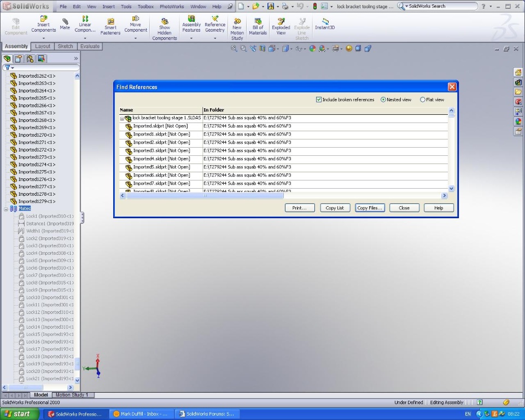Select the Flat view radio button

tap(423, 100)
